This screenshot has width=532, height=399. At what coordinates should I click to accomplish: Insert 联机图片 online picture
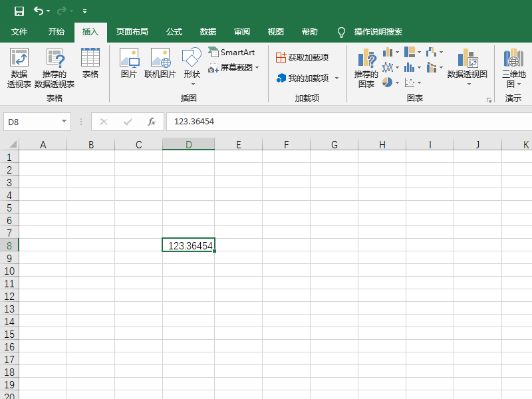(160, 63)
